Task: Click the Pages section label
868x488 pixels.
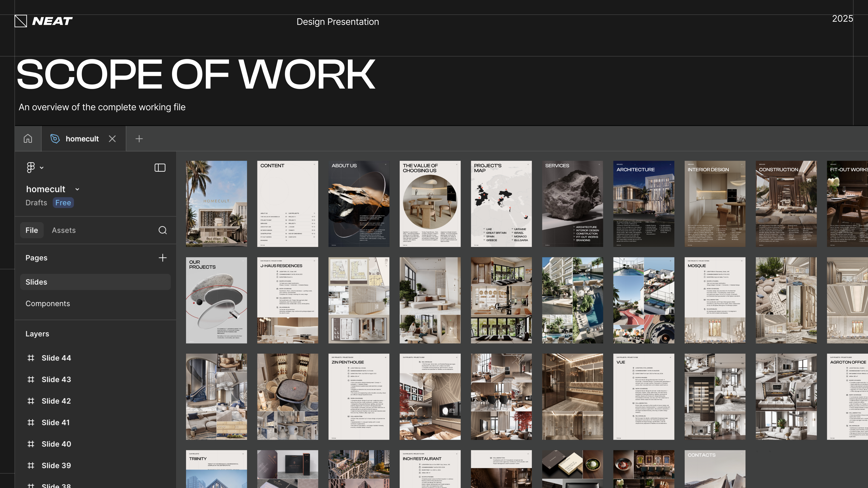Action: click(x=36, y=258)
